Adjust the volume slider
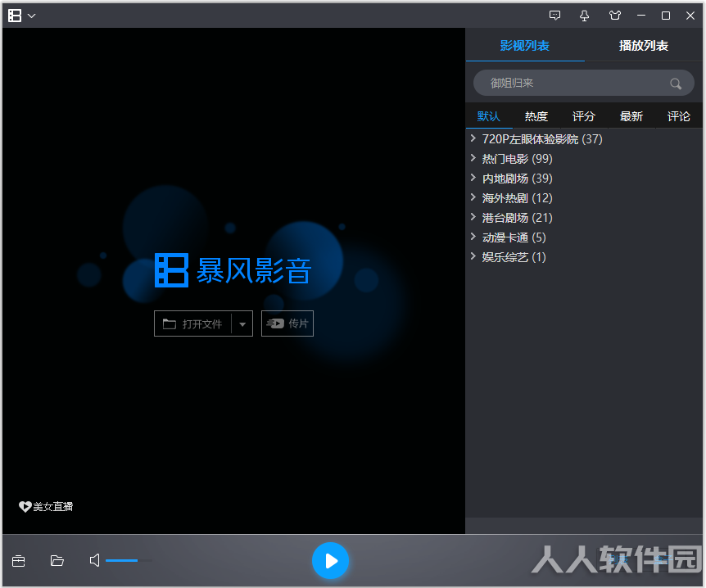Viewport: 706px width, 588px height. click(129, 560)
